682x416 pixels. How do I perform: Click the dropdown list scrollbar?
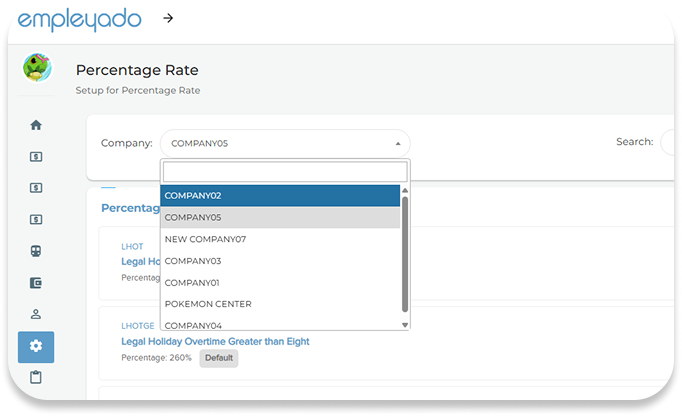pyautogui.click(x=405, y=255)
